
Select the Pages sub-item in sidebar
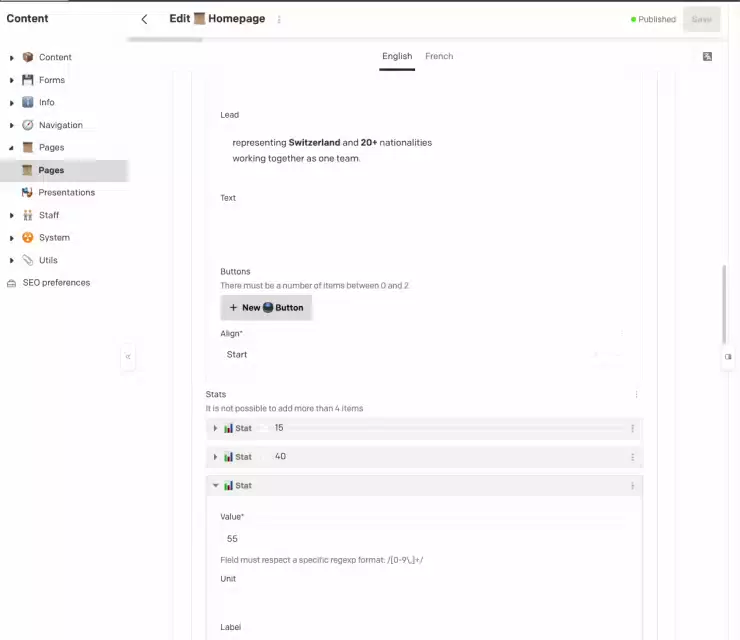click(x=64, y=170)
